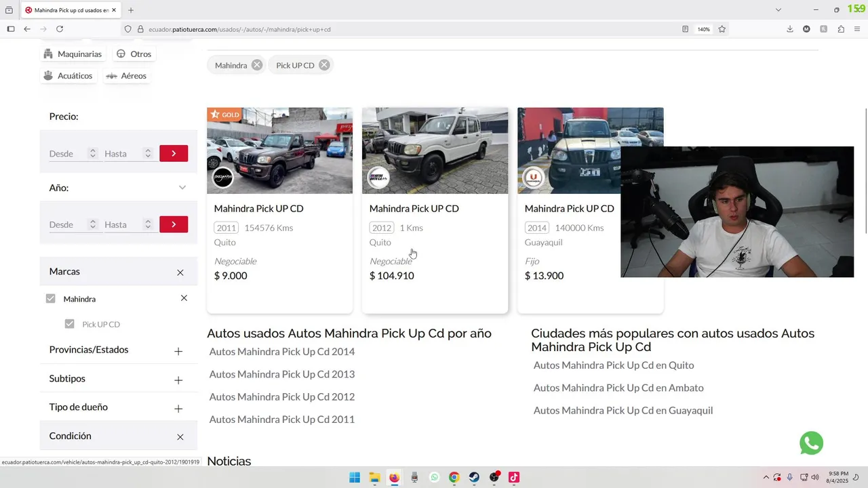Screen dimensions: 868x488
Task: Open Autos Mahindra Pick Up Cd 2013 link
Action: 282,374
